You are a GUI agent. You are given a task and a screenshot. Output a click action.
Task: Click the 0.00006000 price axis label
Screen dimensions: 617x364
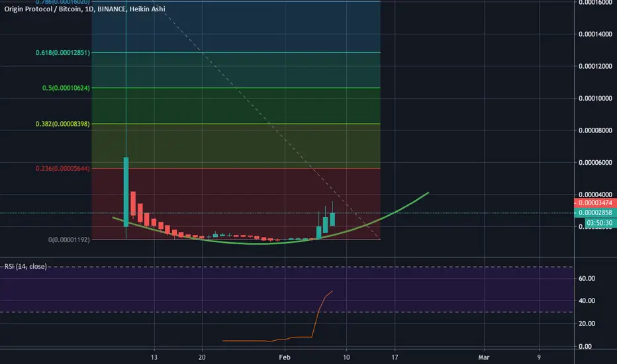coord(595,163)
